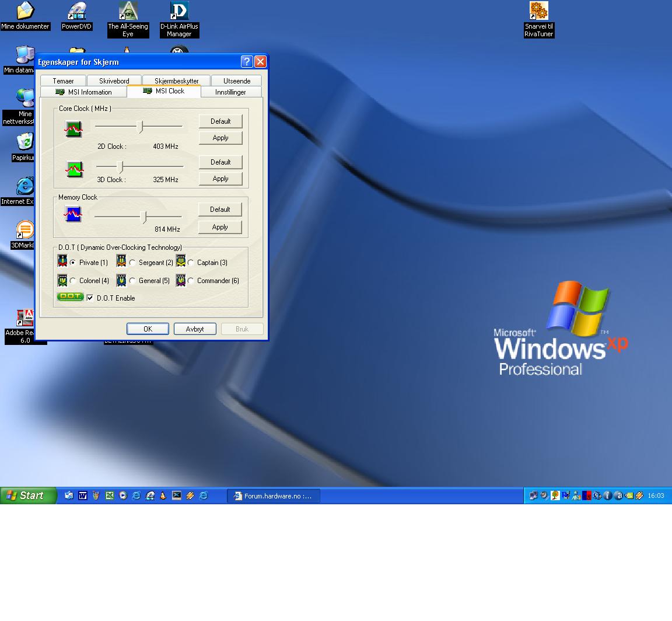Image resolution: width=672 pixels, height=621 pixels.
Task: Click Default for the Memory Clock
Action: point(220,210)
